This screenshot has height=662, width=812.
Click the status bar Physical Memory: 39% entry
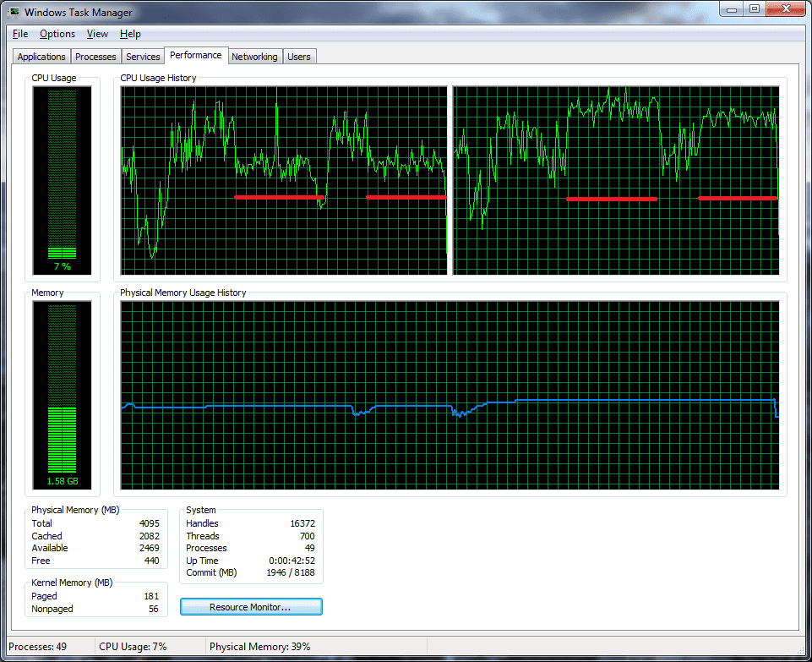259,647
